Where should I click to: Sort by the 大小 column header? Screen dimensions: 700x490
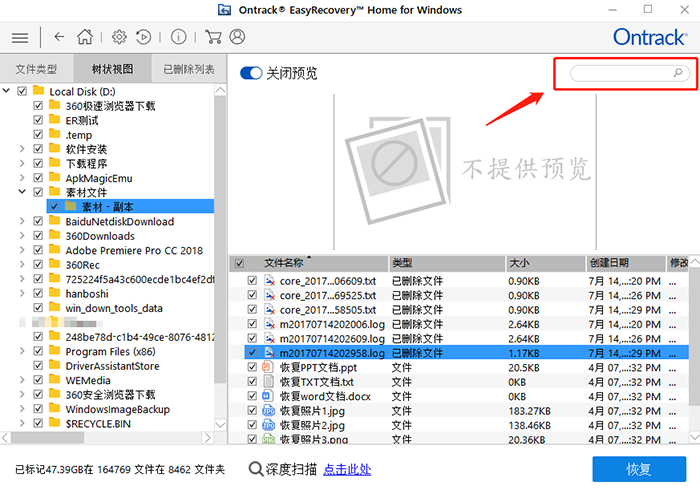click(x=546, y=263)
